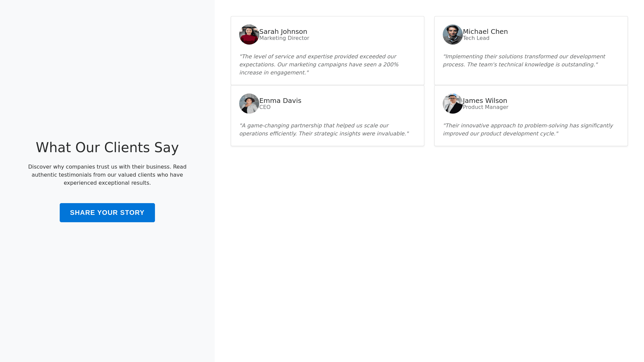Click Emma Davis's avatar photo
The height and width of the screenshot is (362, 644).
(x=249, y=104)
